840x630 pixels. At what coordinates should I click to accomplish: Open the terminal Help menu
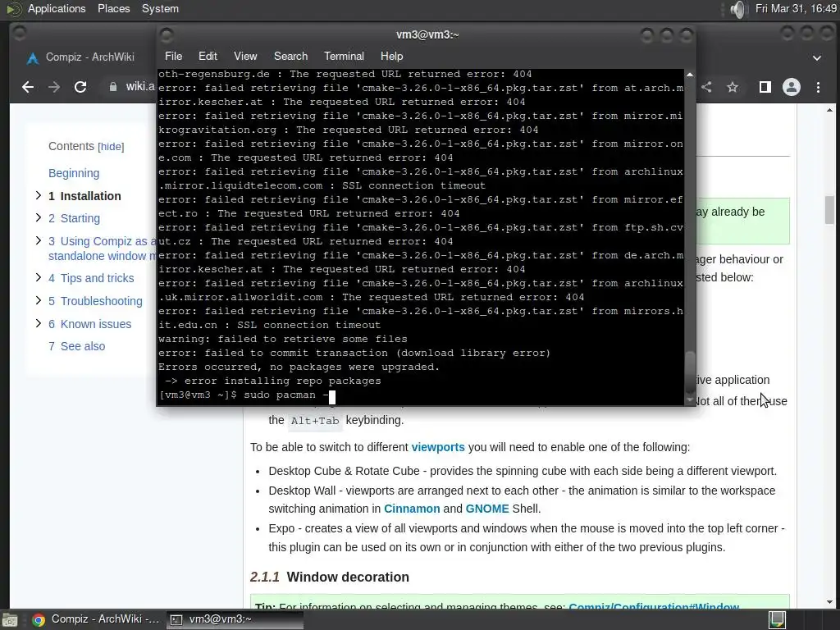click(391, 57)
